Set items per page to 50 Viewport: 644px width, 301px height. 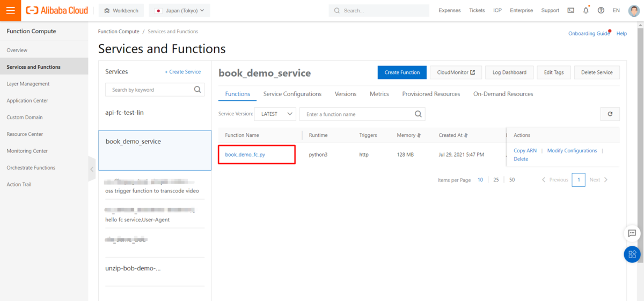point(512,180)
